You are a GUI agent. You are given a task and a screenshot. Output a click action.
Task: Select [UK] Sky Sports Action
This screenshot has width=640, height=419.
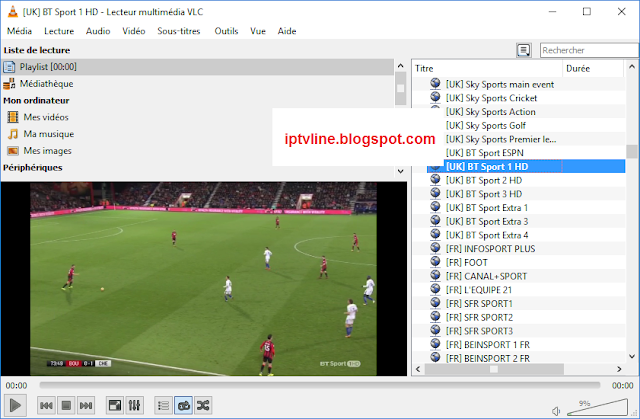pyautogui.click(x=491, y=112)
